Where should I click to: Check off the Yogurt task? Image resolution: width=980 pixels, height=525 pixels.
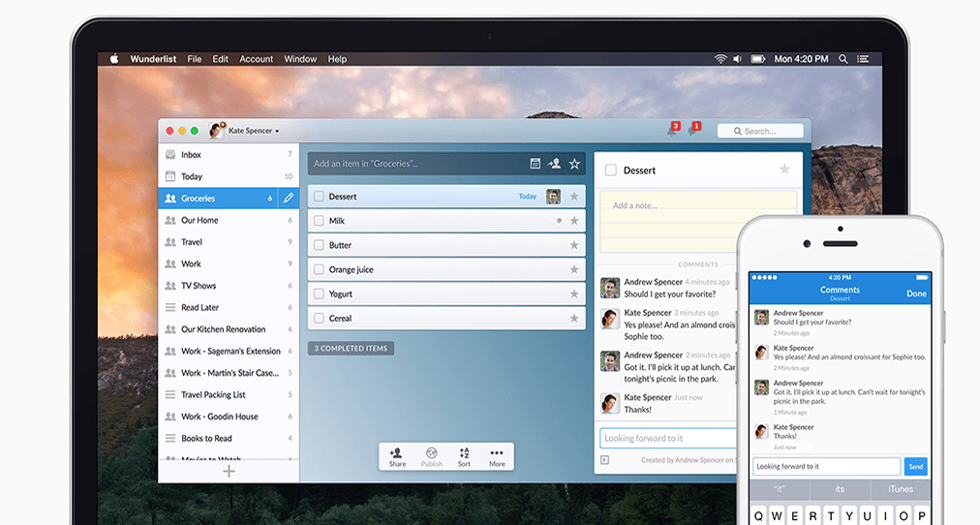pos(319,293)
